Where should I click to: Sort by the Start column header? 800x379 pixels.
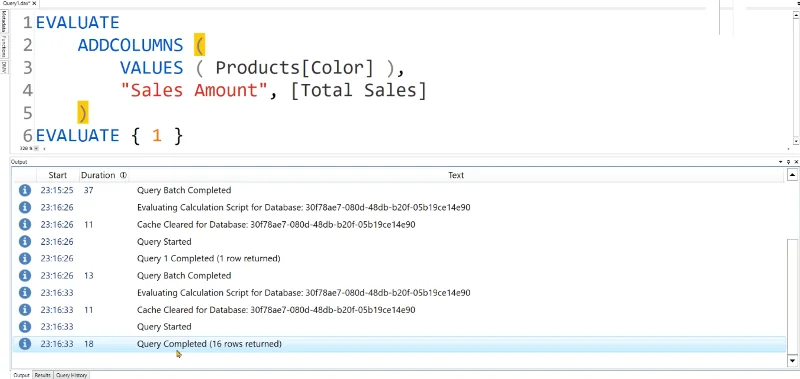[x=58, y=175]
